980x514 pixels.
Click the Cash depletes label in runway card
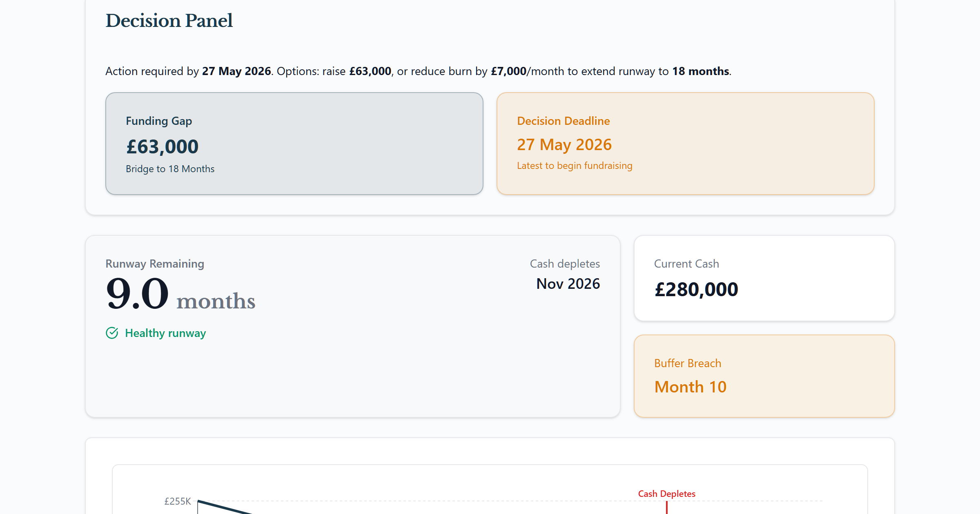(565, 264)
